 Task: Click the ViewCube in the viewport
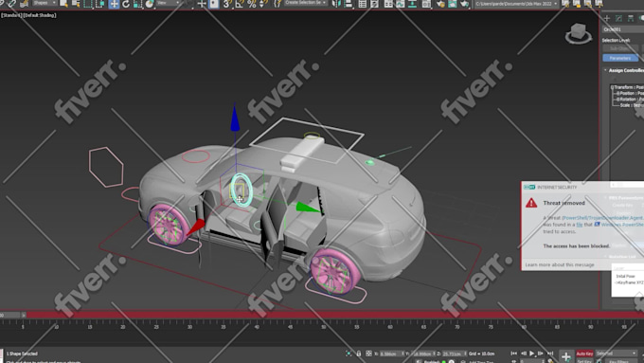click(x=579, y=33)
